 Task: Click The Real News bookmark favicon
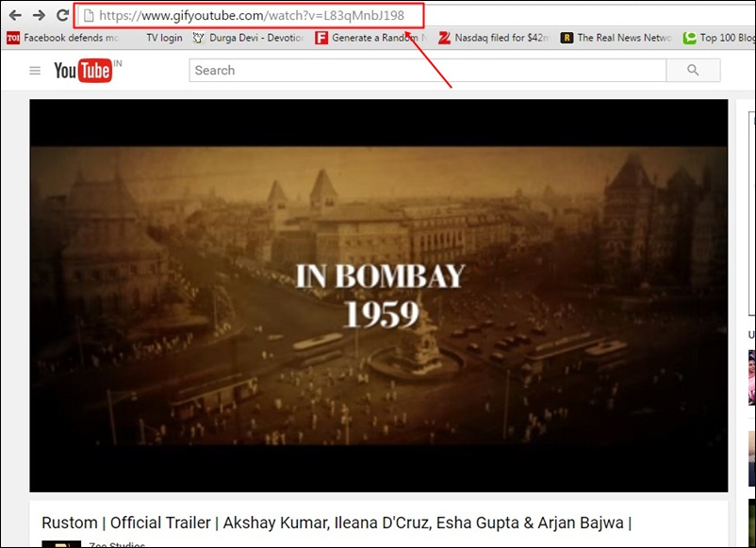click(x=567, y=38)
